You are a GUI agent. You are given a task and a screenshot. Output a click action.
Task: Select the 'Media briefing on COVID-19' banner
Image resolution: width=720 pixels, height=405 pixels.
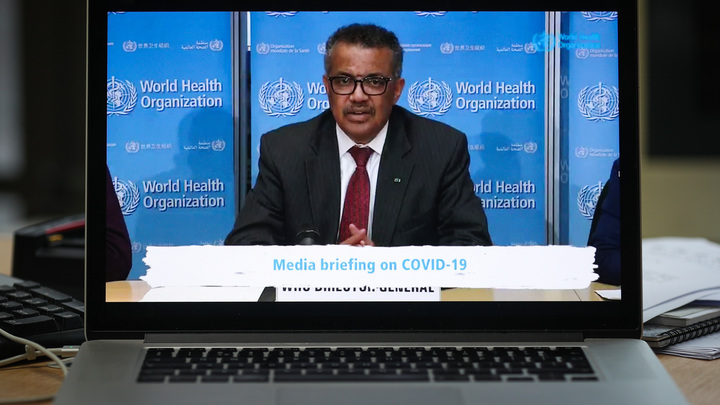coord(369,265)
